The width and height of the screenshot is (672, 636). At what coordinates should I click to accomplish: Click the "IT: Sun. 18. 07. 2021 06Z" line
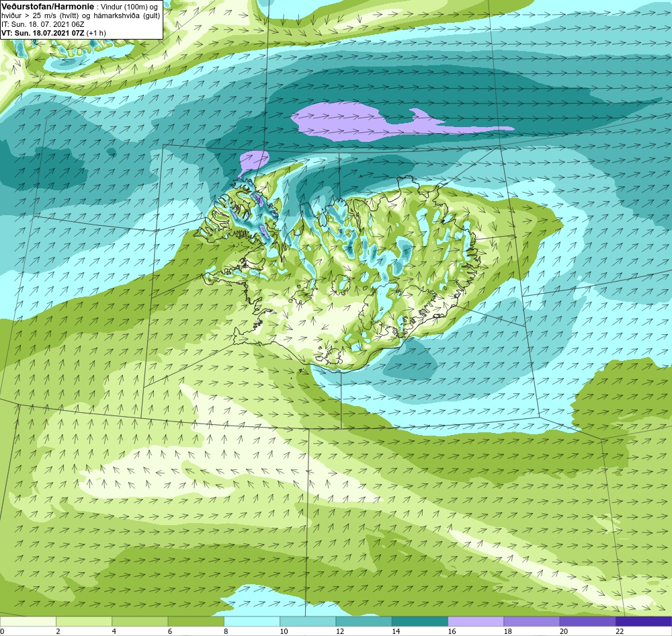(x=43, y=24)
